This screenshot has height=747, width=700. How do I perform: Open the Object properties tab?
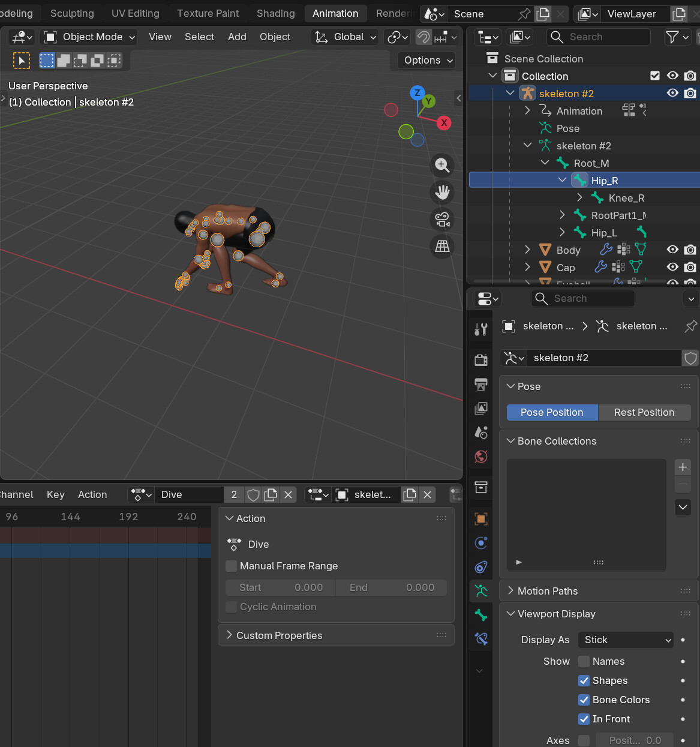tap(481, 518)
